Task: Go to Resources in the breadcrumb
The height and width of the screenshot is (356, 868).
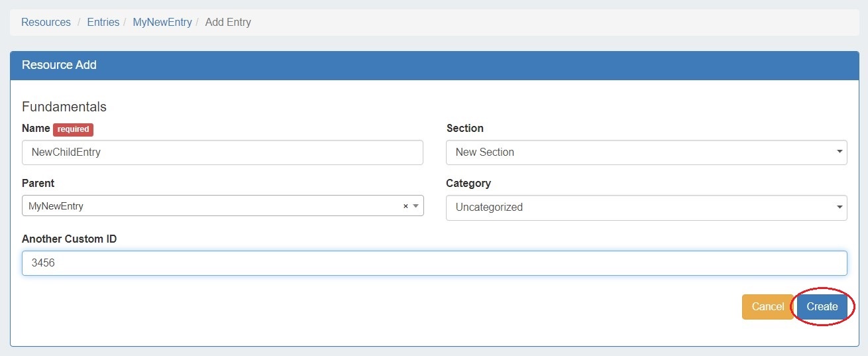Action: pos(46,22)
